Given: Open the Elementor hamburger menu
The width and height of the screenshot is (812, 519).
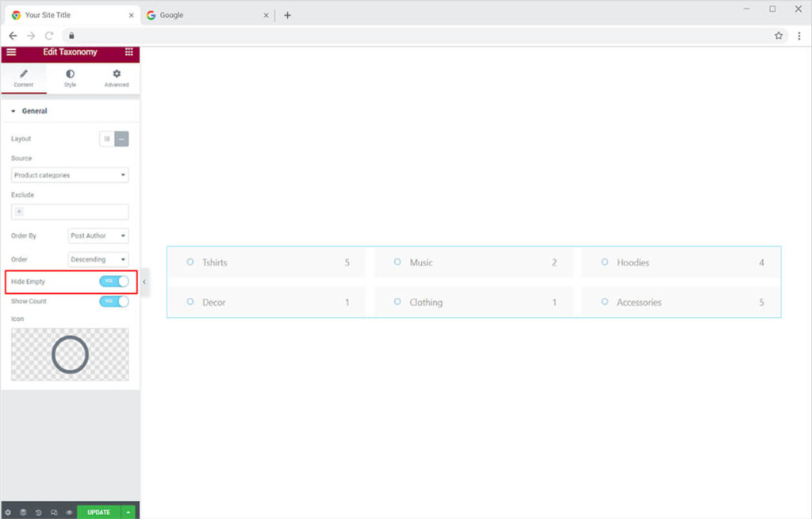Looking at the screenshot, I should [x=11, y=52].
